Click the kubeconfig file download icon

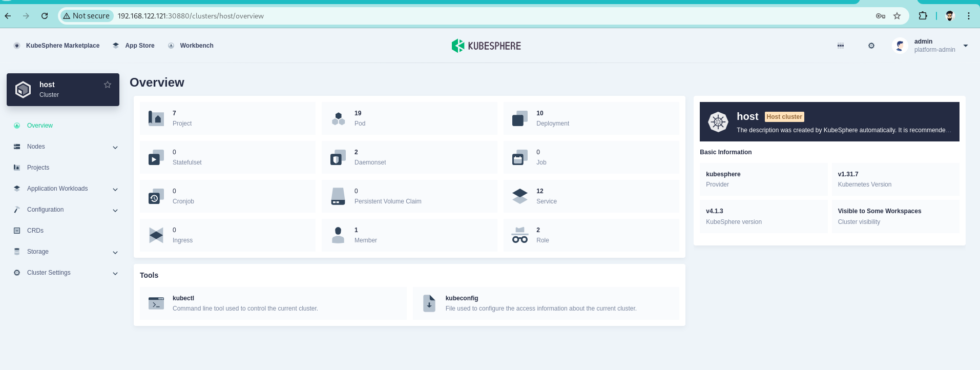(429, 303)
